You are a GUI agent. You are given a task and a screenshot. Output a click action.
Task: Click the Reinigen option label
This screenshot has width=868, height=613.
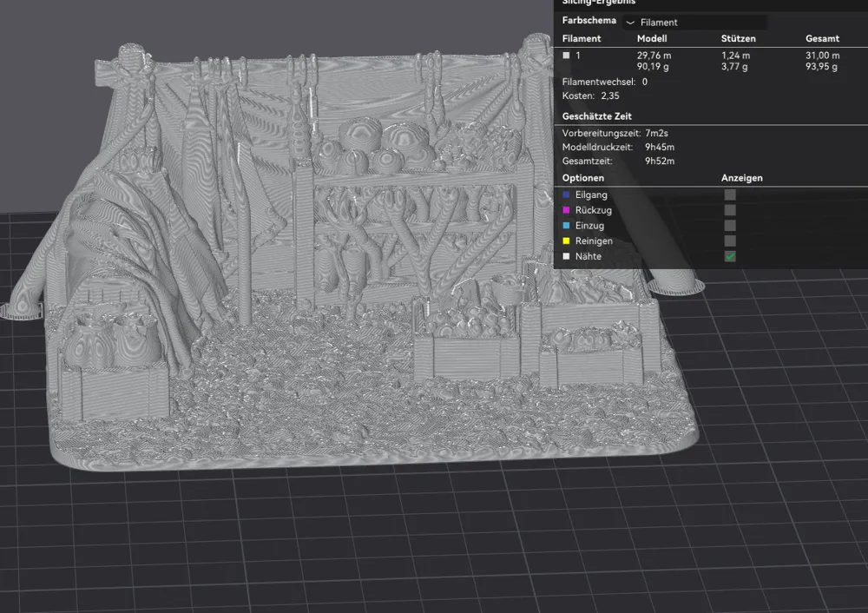594,241
